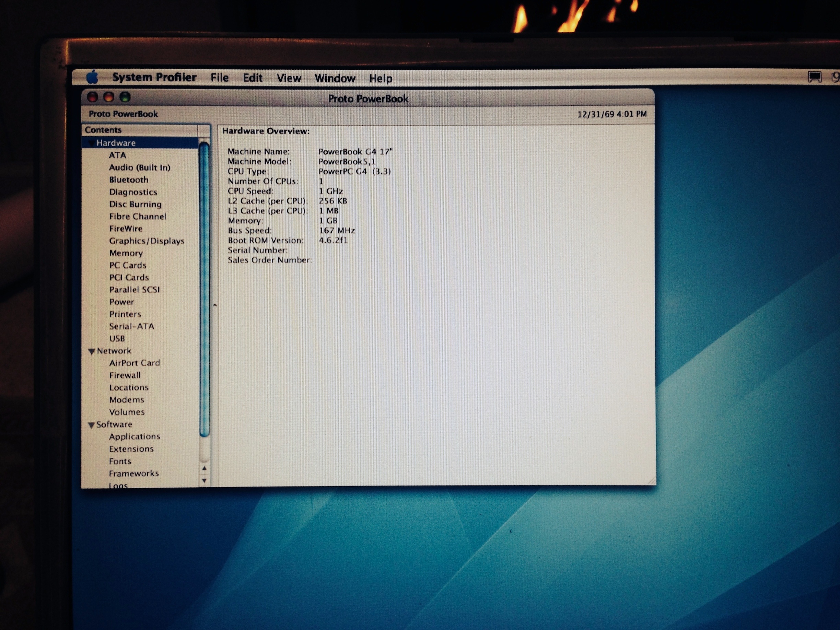
Task: Click the display icon in the menu bar
Action: click(x=815, y=77)
